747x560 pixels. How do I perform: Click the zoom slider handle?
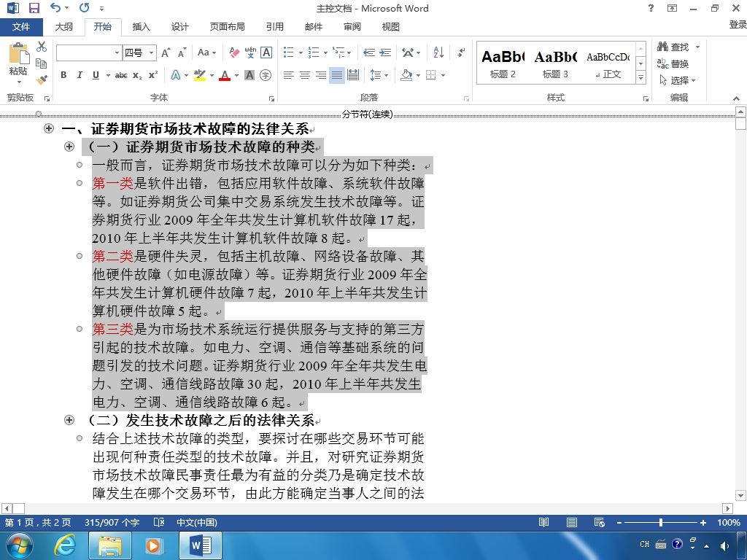(661, 522)
